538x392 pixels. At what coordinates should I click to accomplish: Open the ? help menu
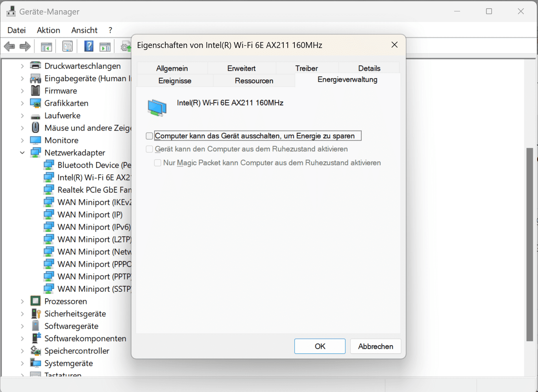[110, 30]
